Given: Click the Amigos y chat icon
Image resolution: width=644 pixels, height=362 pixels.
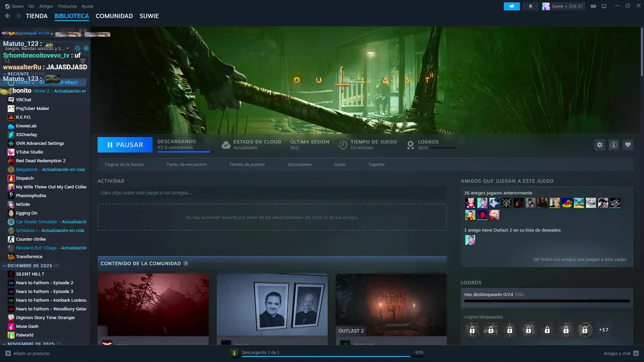Looking at the screenshot, I should tap(636, 353).
